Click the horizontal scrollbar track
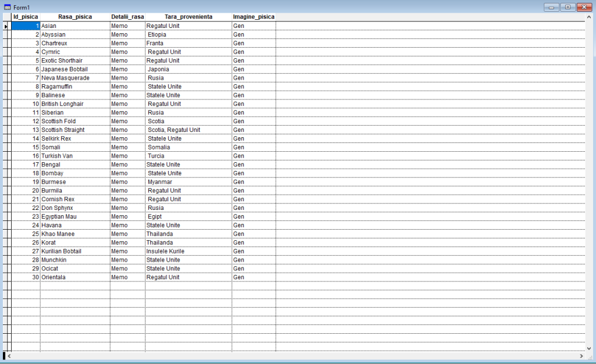This screenshot has width=596, height=364. (x=295, y=356)
